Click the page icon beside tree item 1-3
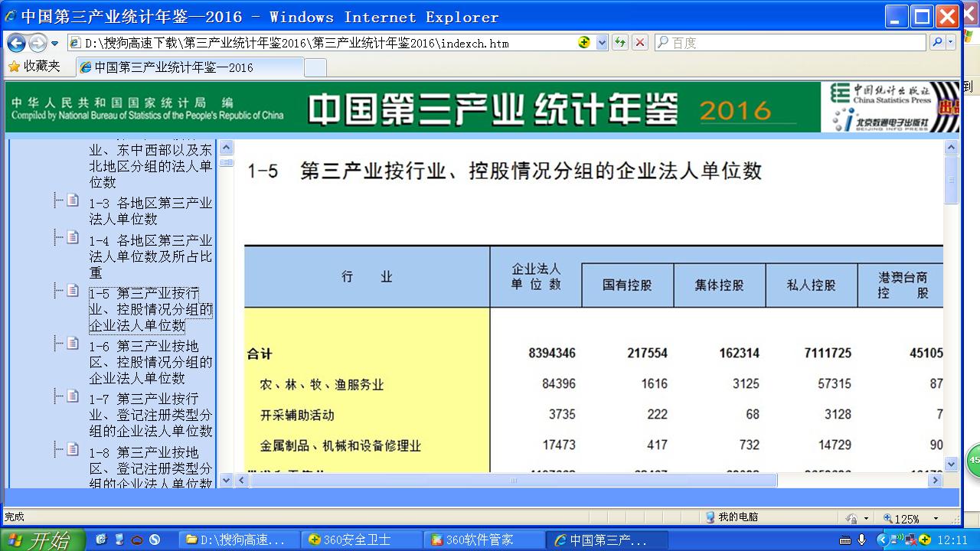 [73, 200]
